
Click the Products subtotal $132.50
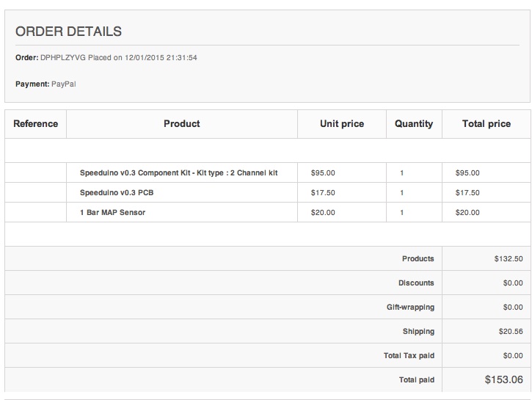(x=509, y=259)
